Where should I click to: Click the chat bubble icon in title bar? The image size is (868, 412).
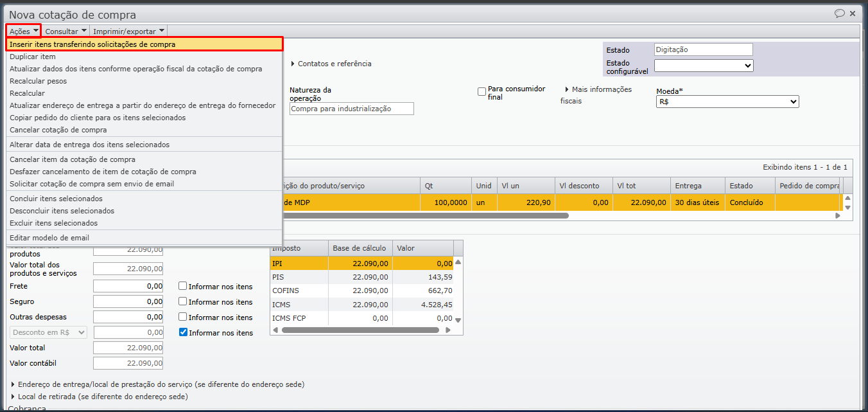point(839,13)
